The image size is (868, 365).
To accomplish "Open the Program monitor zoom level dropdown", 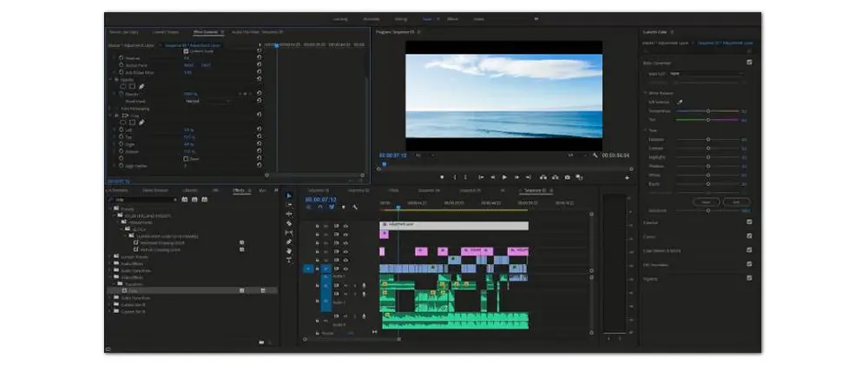I will click(x=424, y=156).
